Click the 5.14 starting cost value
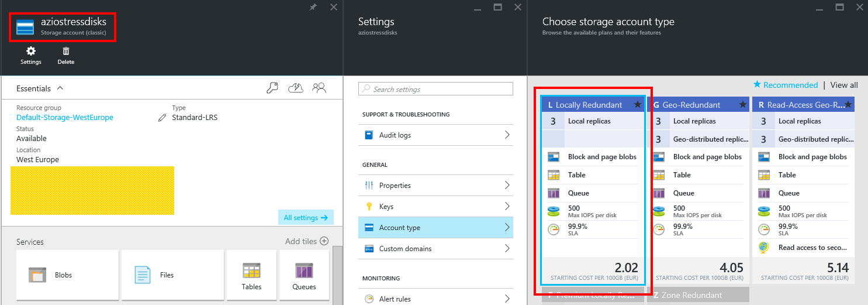The width and height of the screenshot is (868, 305). point(837,268)
